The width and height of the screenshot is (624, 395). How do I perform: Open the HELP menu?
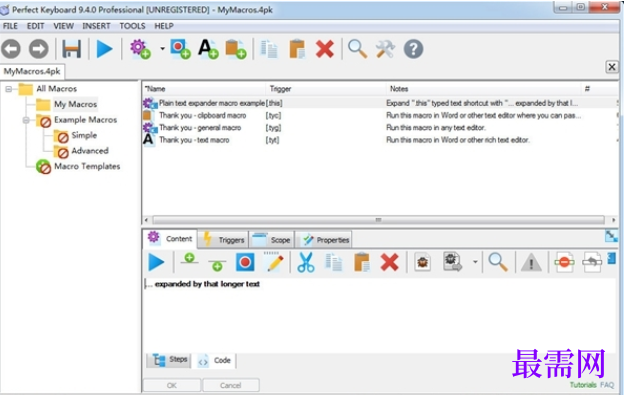click(x=164, y=26)
